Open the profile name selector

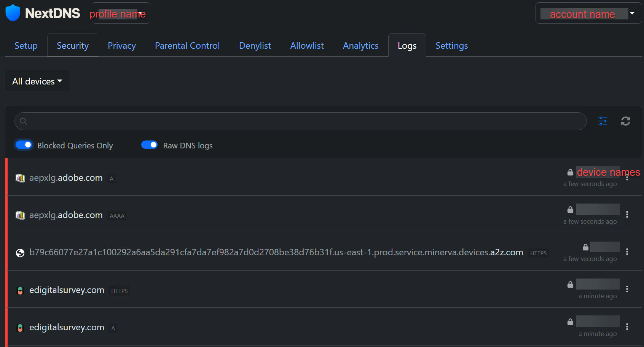click(121, 13)
